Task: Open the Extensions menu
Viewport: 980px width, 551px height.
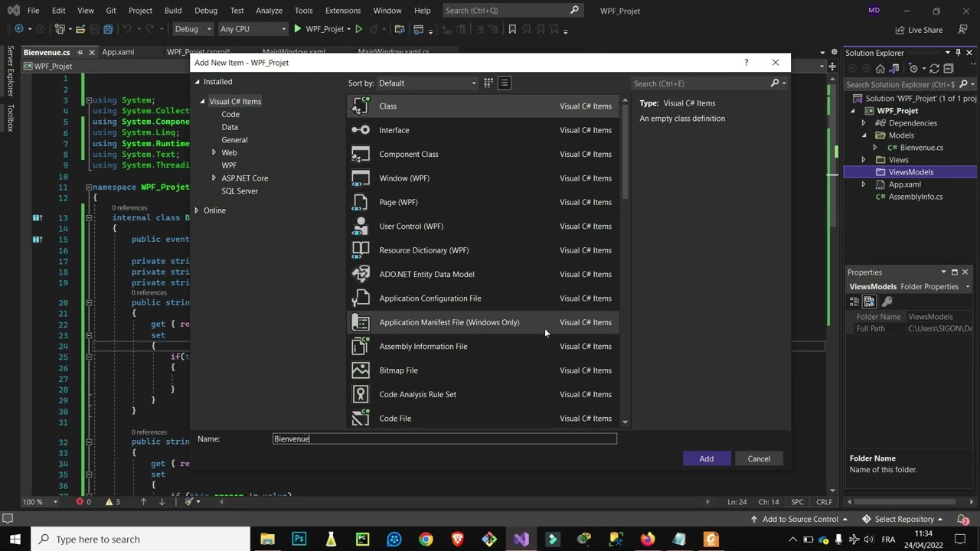Action: [343, 11]
